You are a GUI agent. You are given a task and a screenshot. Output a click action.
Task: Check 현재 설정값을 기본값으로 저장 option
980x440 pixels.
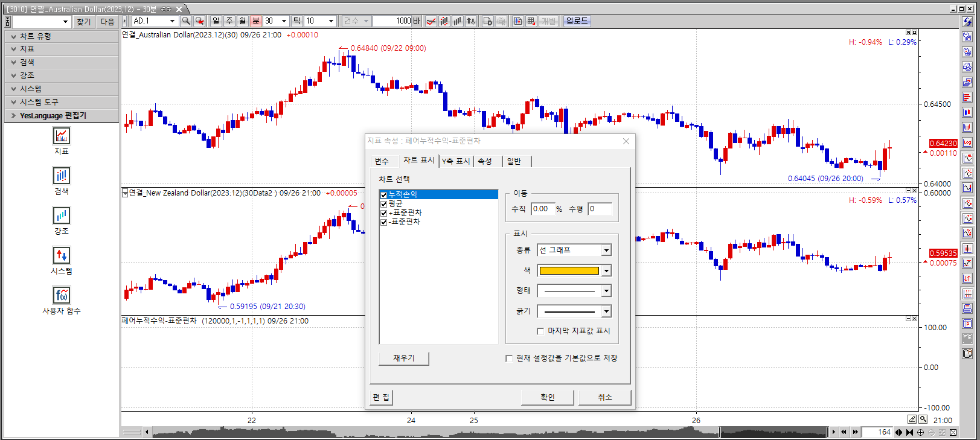[509, 358]
